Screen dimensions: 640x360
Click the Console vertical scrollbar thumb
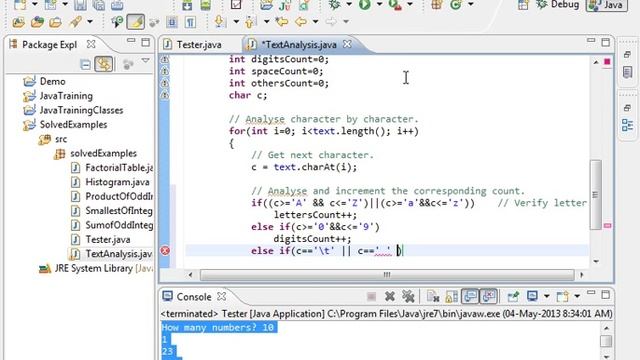click(606, 340)
